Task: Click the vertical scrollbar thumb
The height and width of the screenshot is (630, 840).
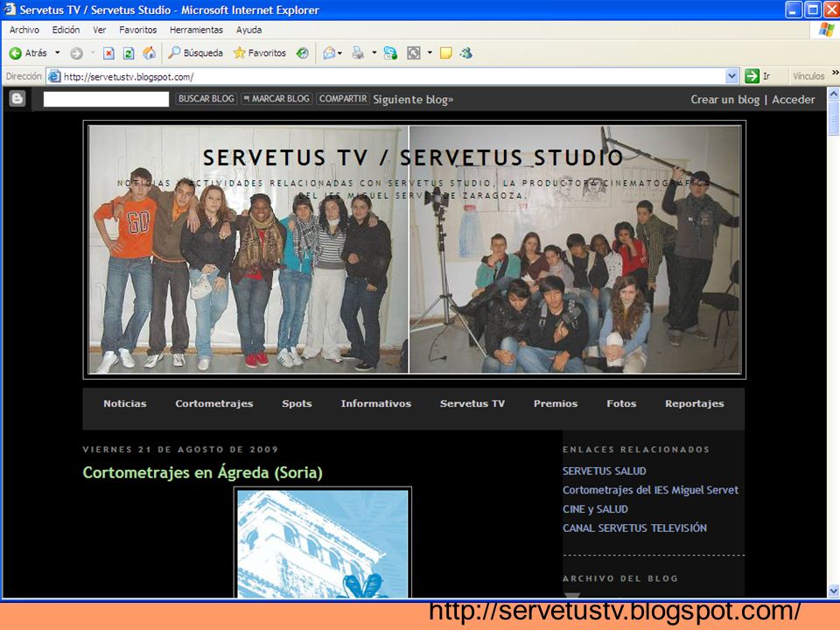Action: tap(834, 117)
